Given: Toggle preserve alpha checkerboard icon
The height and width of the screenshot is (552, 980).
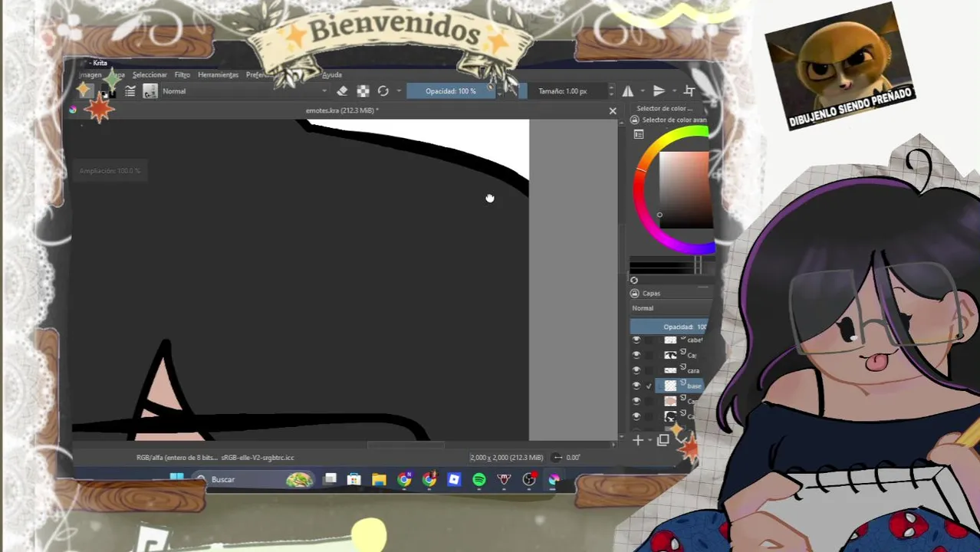Looking at the screenshot, I should tap(363, 91).
